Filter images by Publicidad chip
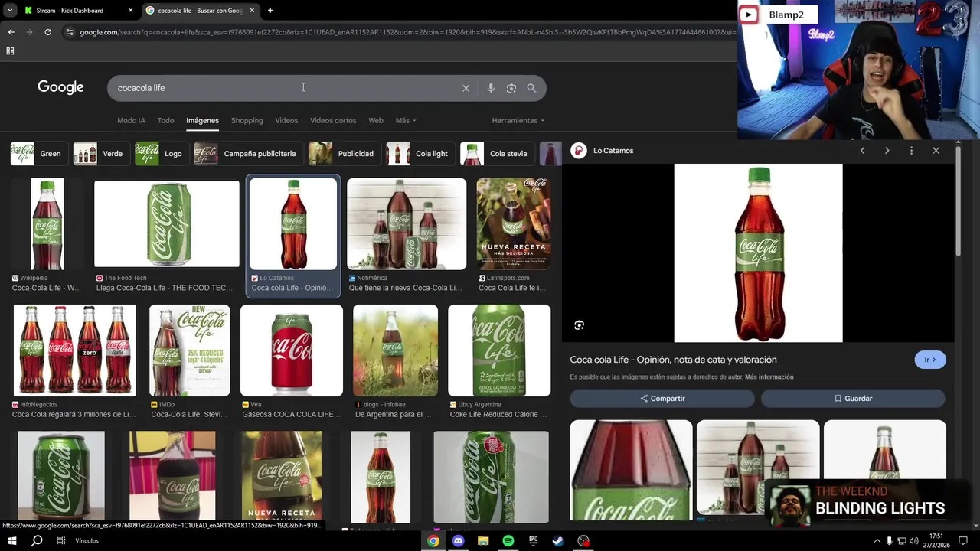Image resolution: width=980 pixels, height=551 pixels. click(x=343, y=154)
